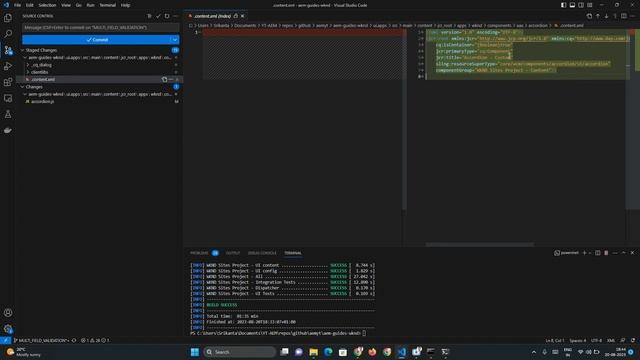Open the Accounts icon in the activity bar

pos(8,313)
